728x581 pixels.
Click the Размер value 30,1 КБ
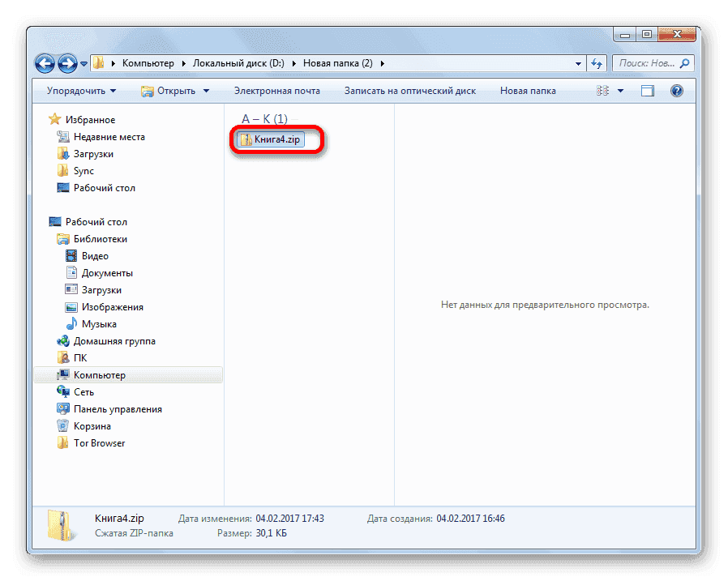[x=271, y=534]
